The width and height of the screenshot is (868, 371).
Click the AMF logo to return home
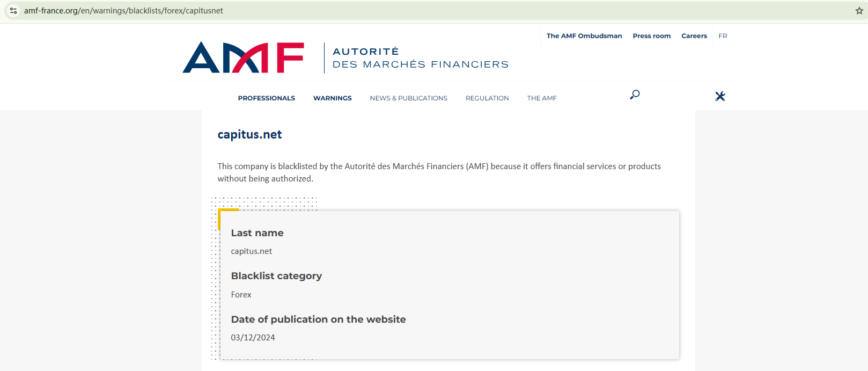(242, 56)
